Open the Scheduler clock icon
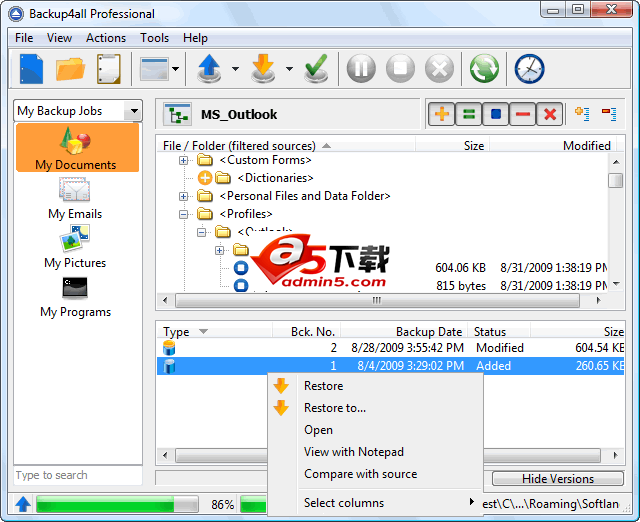Viewport: 640px width, 522px height. coord(529,69)
